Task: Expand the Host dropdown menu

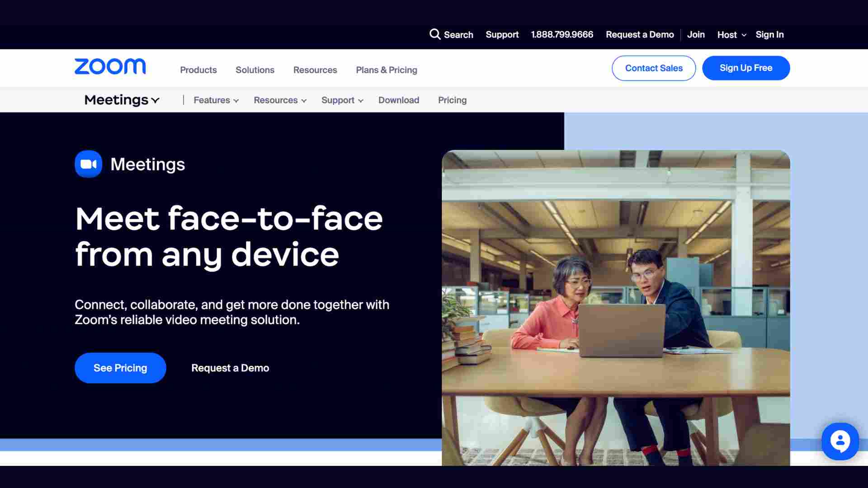Action: point(731,35)
